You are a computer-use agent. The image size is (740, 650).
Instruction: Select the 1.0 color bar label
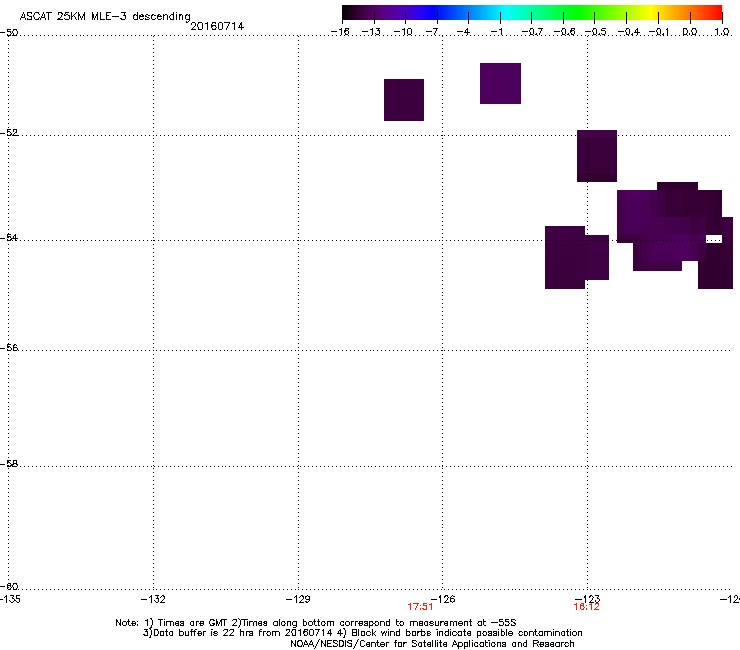click(722, 32)
